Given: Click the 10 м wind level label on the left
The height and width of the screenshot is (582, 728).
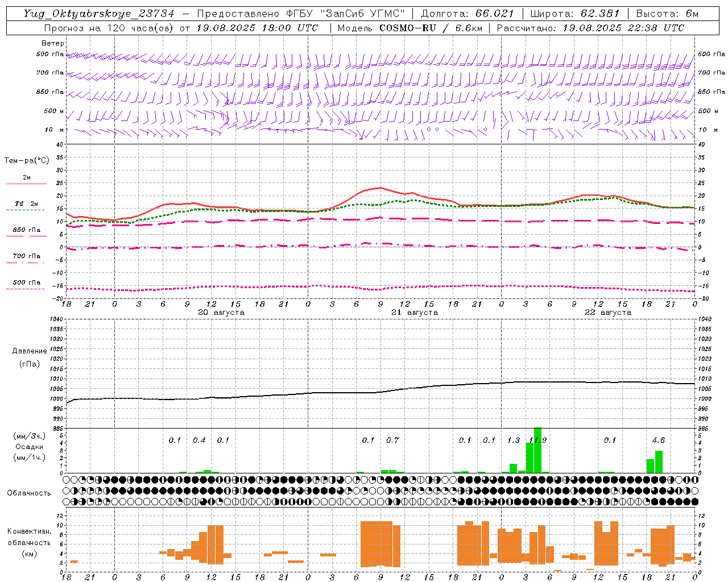Looking at the screenshot, I should pos(55,130).
